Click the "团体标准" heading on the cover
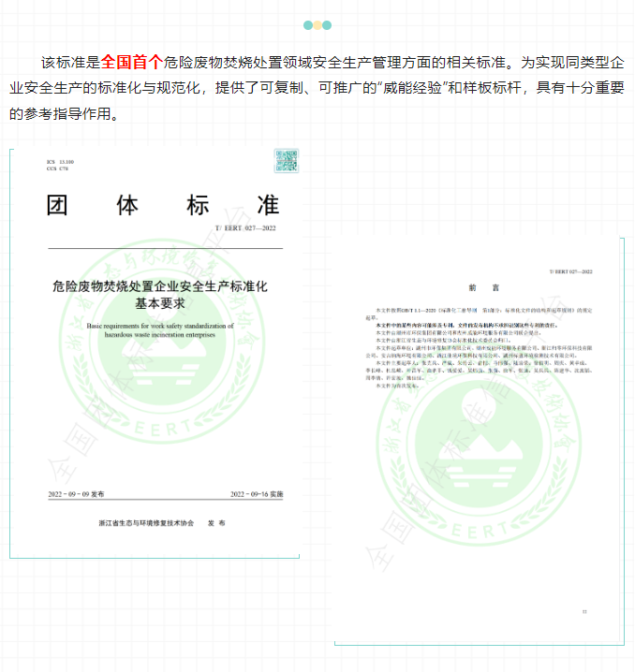This screenshot has width=635, height=672. click(x=163, y=205)
